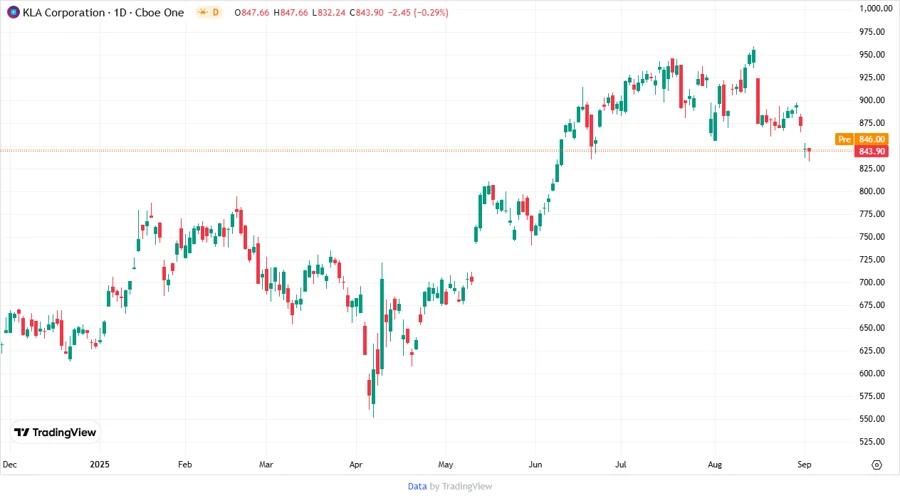Click the TradingView logo badge
Screen dimensions: 900x498
pos(55,432)
